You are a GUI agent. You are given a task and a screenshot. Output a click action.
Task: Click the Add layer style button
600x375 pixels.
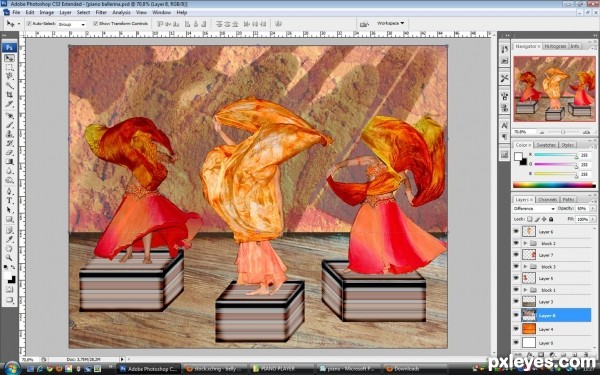click(x=530, y=355)
